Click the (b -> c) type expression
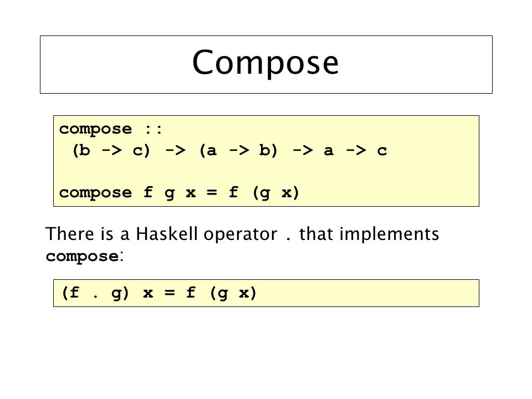The width and height of the screenshot is (532, 399). (x=111, y=150)
